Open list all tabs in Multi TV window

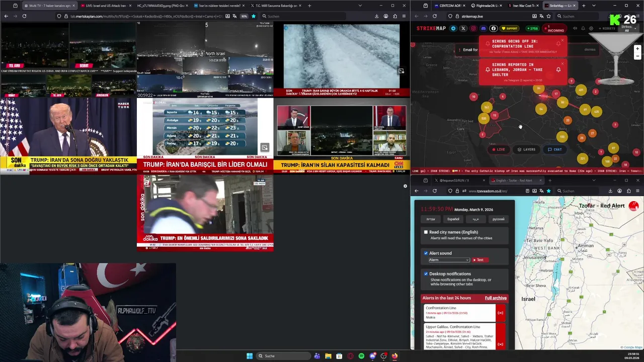pos(360,6)
